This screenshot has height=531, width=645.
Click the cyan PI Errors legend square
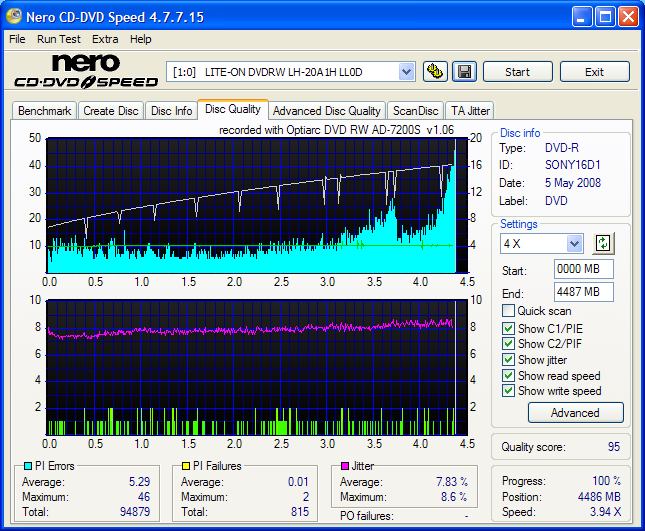tap(26, 466)
